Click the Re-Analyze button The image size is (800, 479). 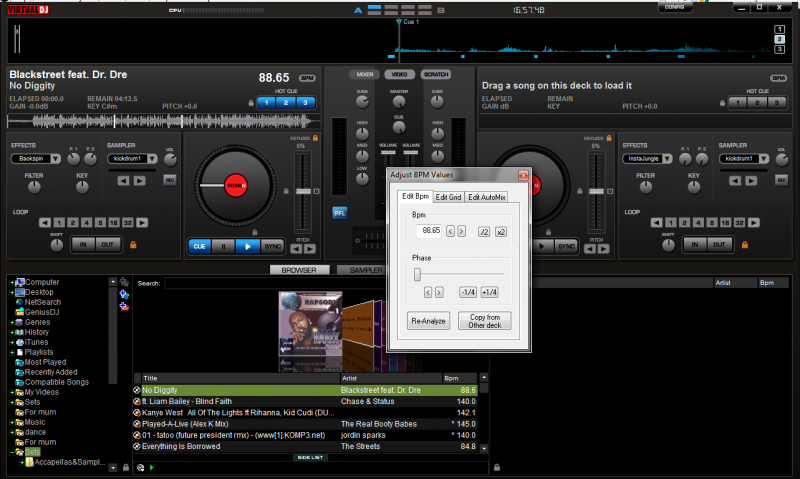tap(429, 321)
